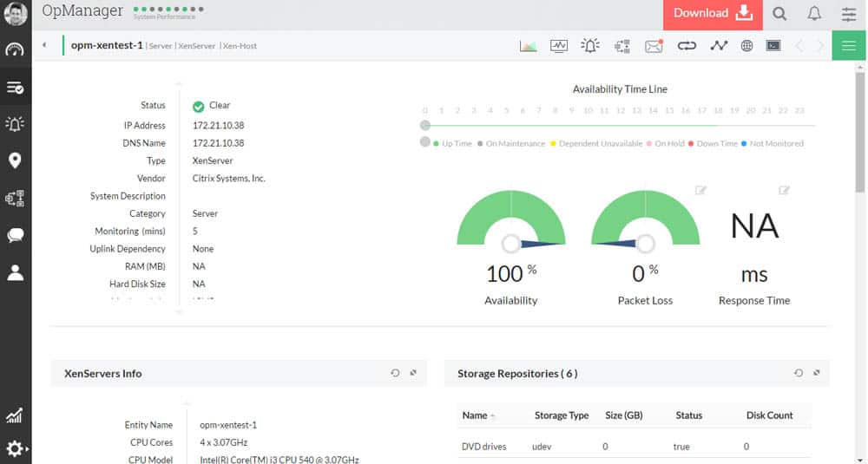Toggle the On Maintenance legend item
The height and width of the screenshot is (464, 868).
[511, 144]
